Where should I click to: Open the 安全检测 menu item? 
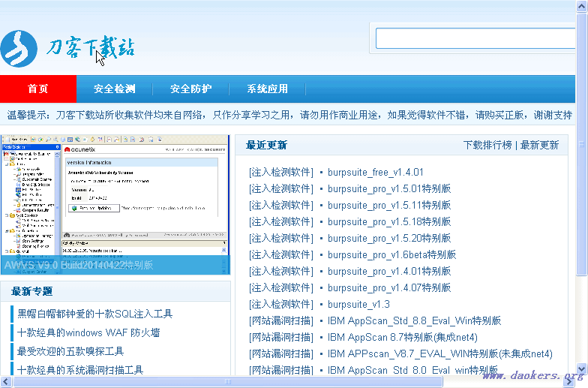[114, 89]
